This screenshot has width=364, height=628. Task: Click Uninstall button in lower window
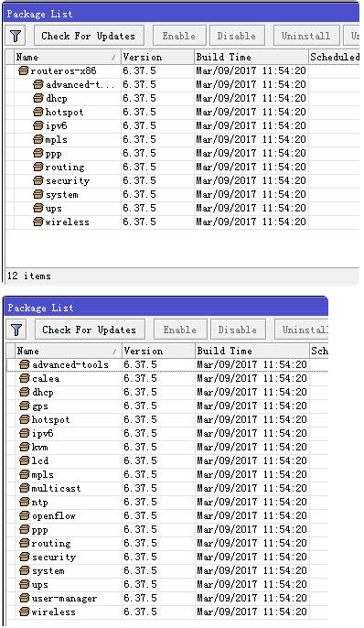(x=302, y=330)
